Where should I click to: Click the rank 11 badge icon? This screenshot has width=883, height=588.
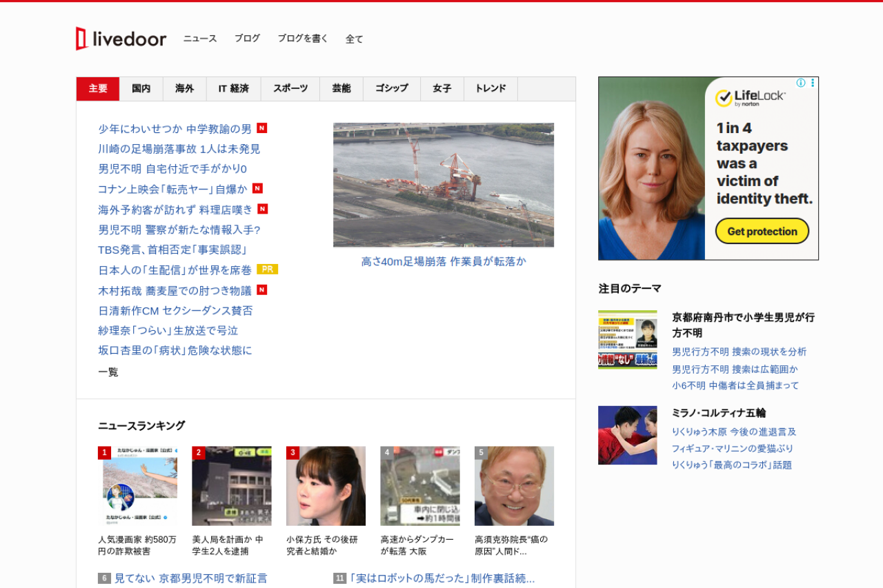[339, 578]
